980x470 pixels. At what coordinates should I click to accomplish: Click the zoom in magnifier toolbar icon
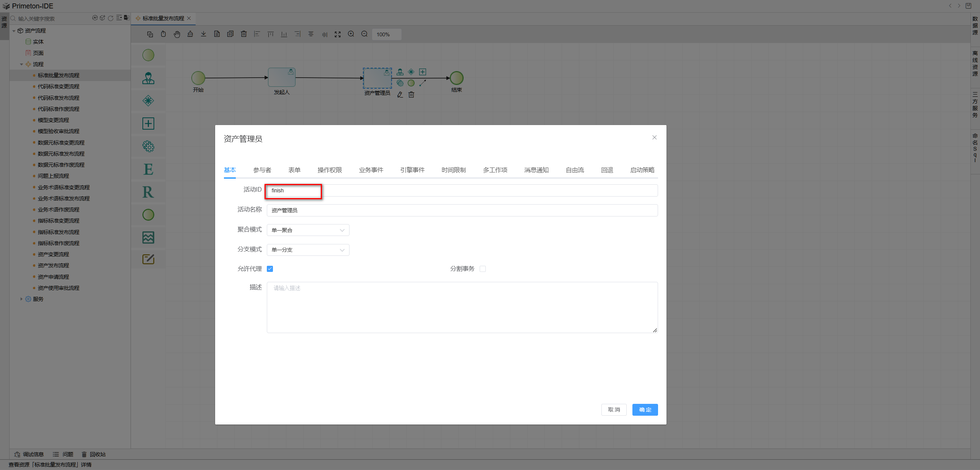pos(351,34)
